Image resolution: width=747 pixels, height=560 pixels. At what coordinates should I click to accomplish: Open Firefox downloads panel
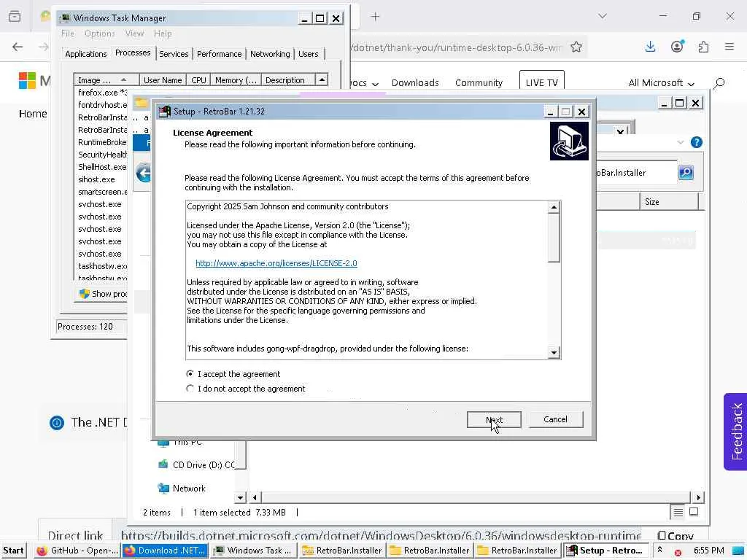click(x=650, y=47)
